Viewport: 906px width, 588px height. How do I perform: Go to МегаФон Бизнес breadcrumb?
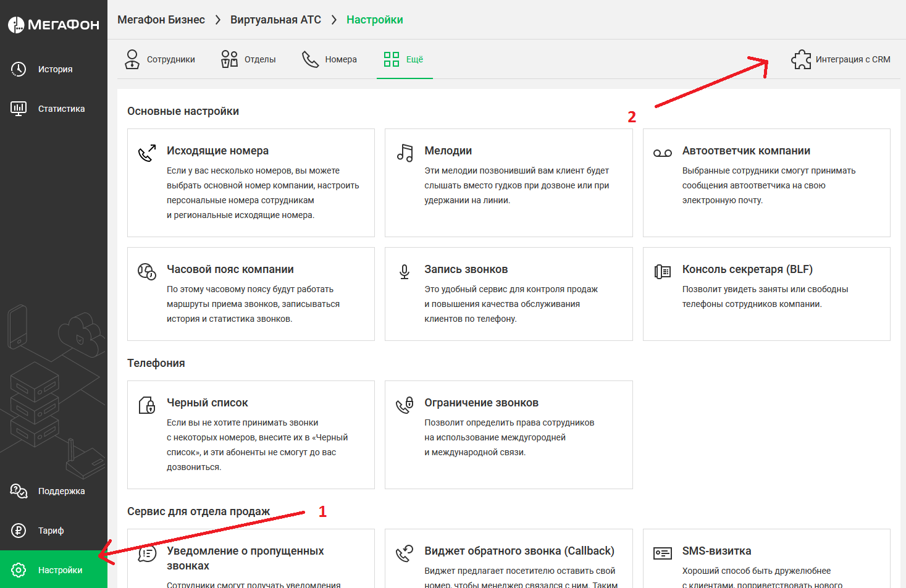[161, 20]
